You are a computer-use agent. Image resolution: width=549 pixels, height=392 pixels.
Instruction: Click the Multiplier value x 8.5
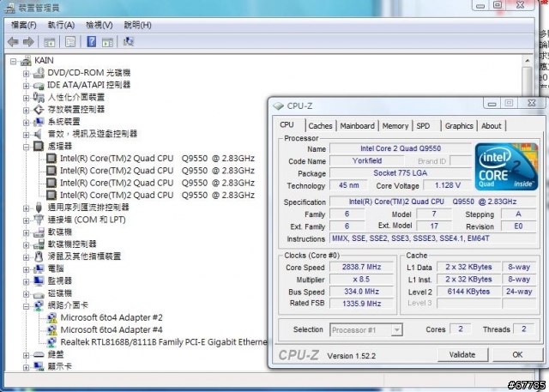tap(361, 280)
